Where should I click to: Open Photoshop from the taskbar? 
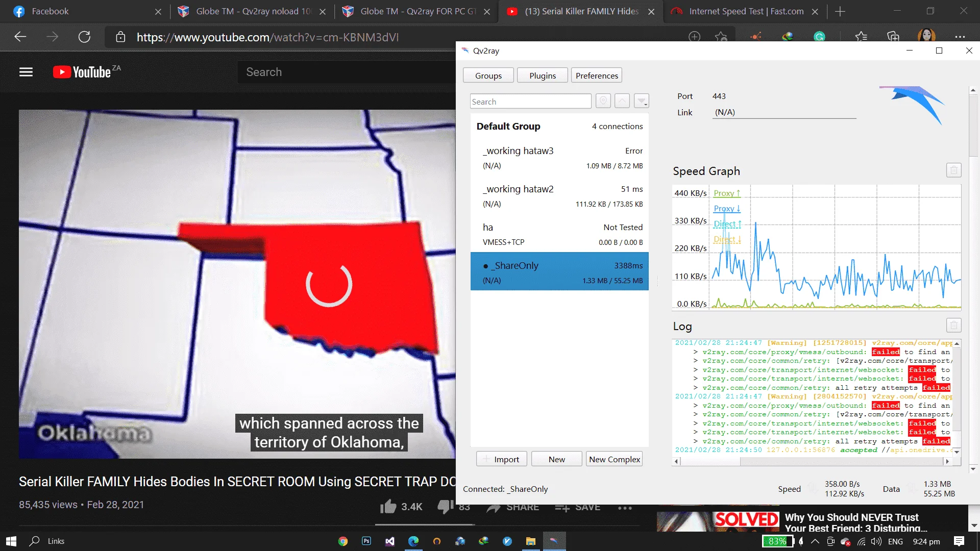click(x=366, y=541)
